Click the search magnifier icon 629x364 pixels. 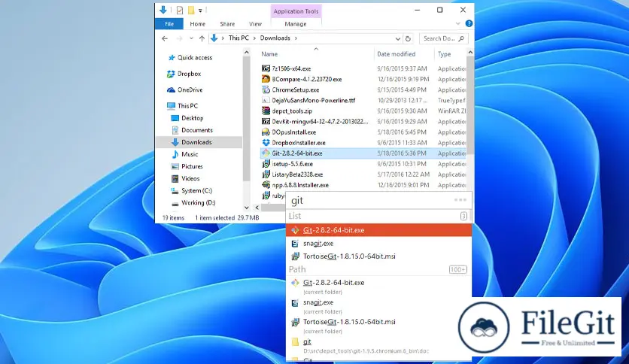coord(461,38)
